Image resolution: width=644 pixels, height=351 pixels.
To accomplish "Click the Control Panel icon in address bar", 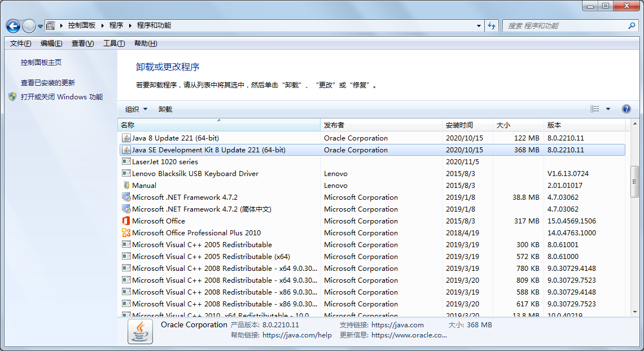I will click(x=51, y=25).
